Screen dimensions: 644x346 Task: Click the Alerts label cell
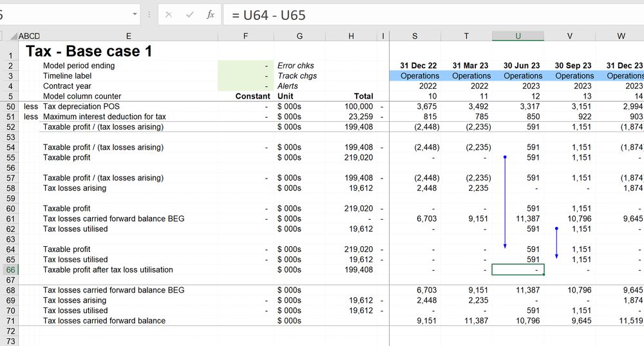coord(288,86)
